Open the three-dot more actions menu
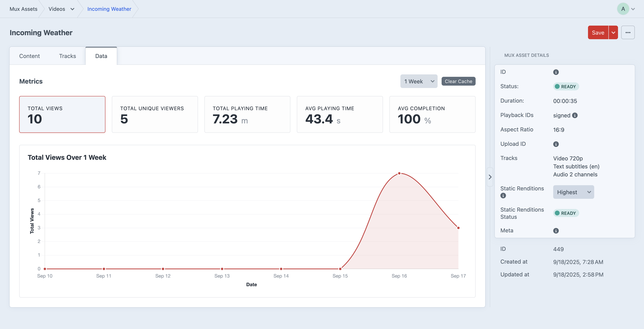The height and width of the screenshot is (329, 644). pyautogui.click(x=628, y=32)
